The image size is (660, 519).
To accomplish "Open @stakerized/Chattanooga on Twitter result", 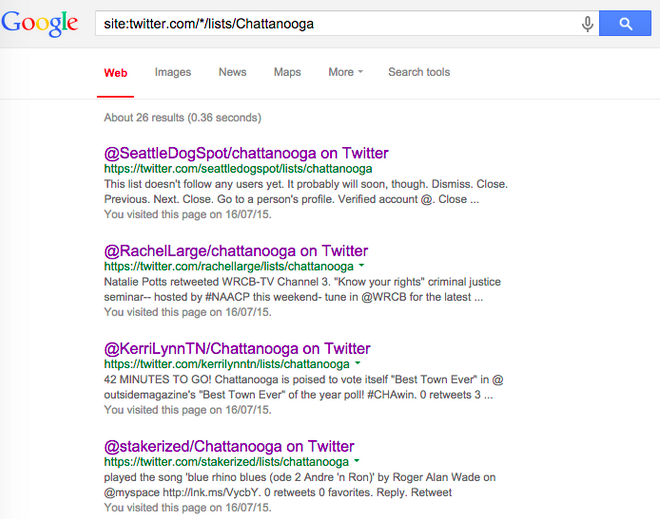I will pyautogui.click(x=229, y=446).
